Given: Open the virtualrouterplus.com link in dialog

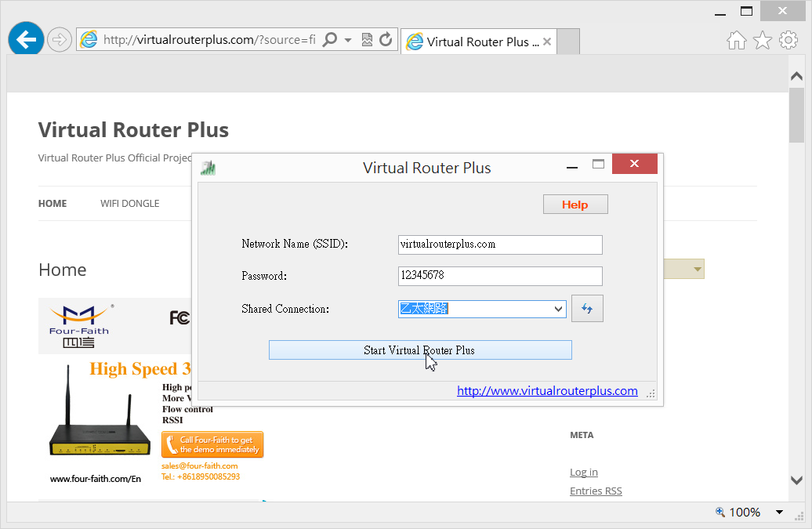Looking at the screenshot, I should tap(547, 391).
